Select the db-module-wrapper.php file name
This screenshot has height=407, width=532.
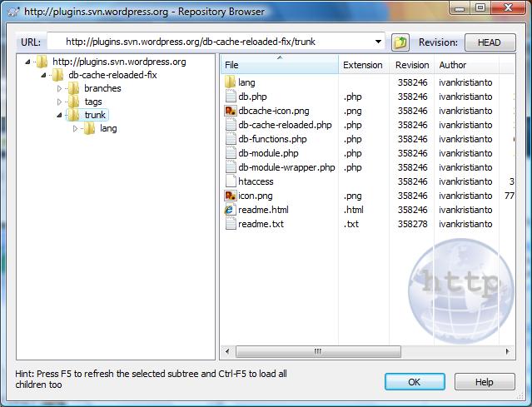[286, 167]
